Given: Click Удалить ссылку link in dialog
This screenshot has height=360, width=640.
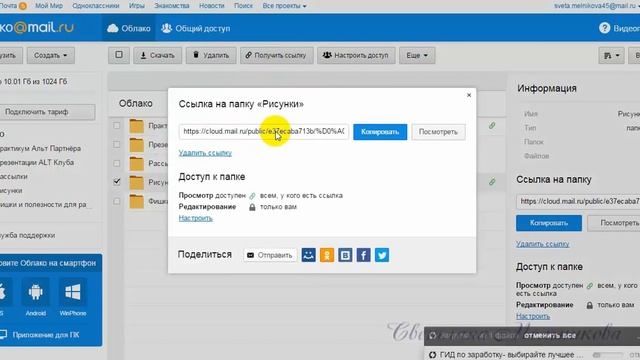Looking at the screenshot, I should pyautogui.click(x=205, y=153).
